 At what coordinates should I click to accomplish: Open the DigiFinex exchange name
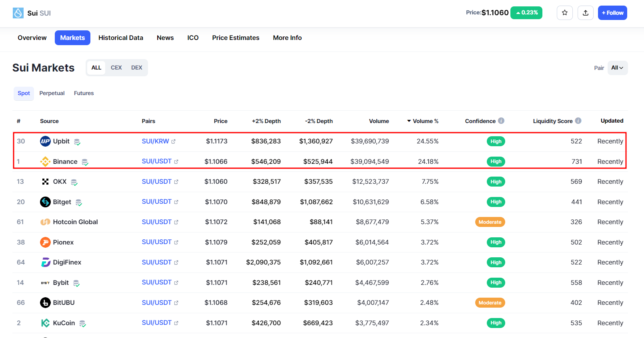[x=67, y=262]
